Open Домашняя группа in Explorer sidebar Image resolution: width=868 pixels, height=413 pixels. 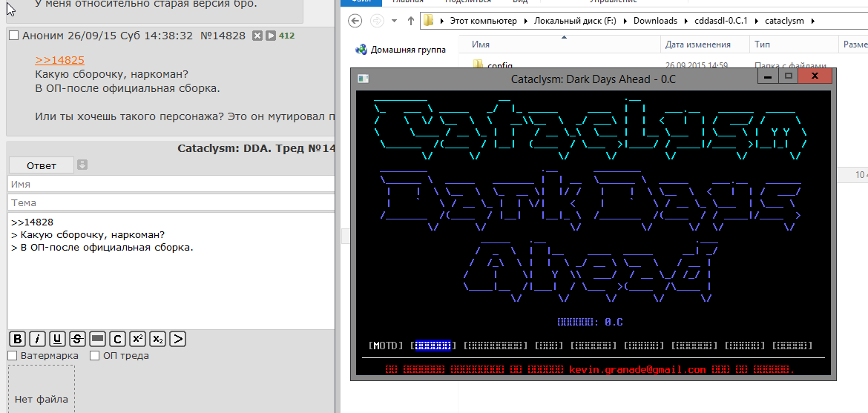(x=401, y=49)
